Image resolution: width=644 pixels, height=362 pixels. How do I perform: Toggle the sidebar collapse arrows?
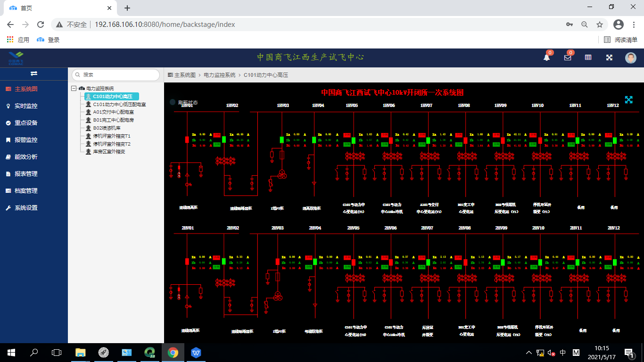tap(34, 74)
